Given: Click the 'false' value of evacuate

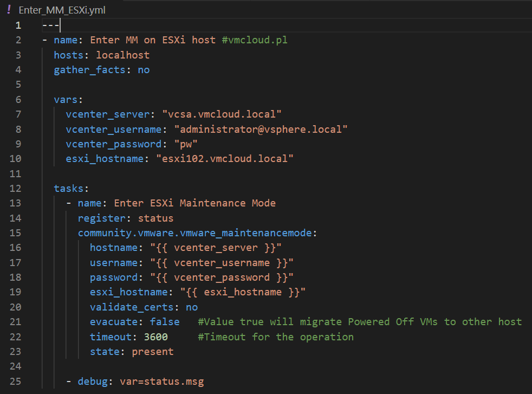Looking at the screenshot, I should pyautogui.click(x=165, y=322).
